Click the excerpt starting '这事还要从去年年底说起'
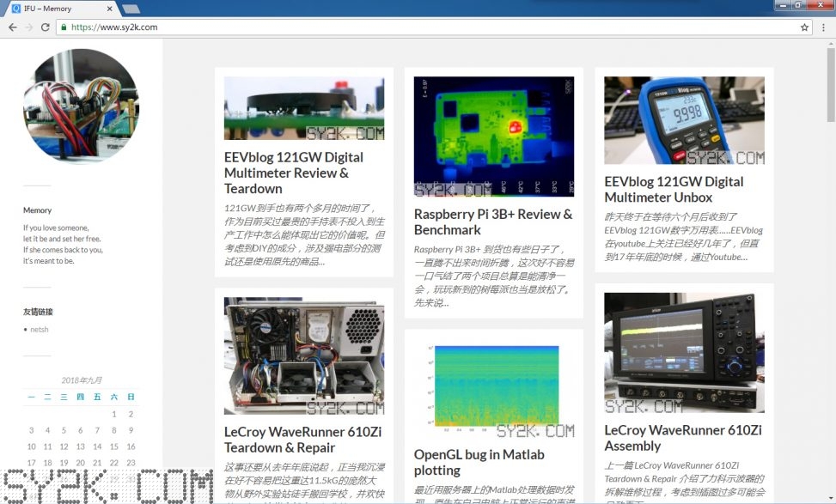836x504 pixels. click(304, 483)
